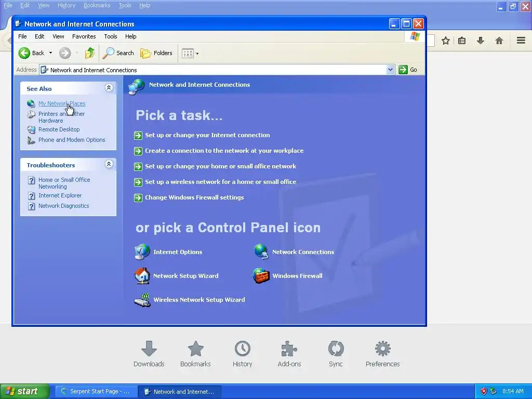Select Set up or change your Internet connection
The height and width of the screenshot is (399, 532).
point(207,135)
